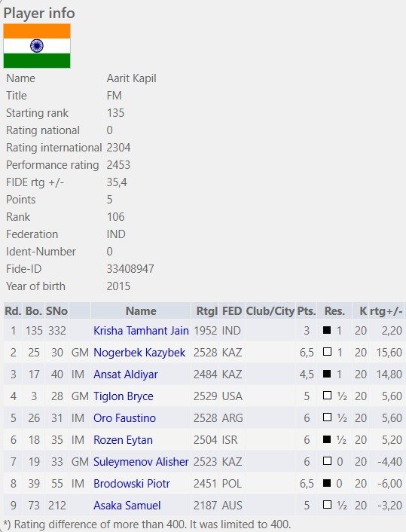This screenshot has height=532, width=406.
Task: Click the white piece icon in round 4
Action: (x=327, y=396)
